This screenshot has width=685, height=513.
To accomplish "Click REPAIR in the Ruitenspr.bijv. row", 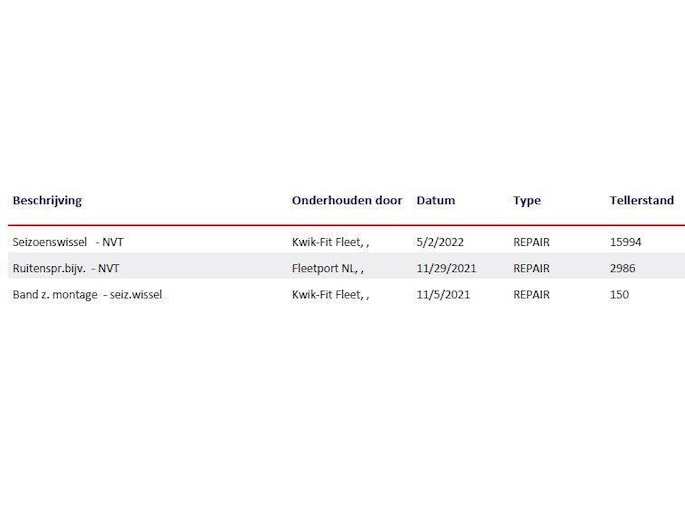I will point(531,268).
